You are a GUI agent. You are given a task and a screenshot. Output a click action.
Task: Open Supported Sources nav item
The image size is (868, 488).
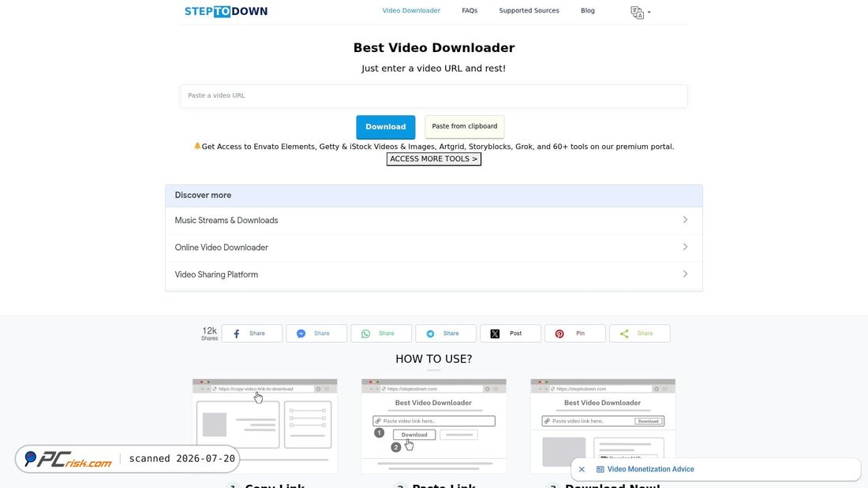point(529,10)
